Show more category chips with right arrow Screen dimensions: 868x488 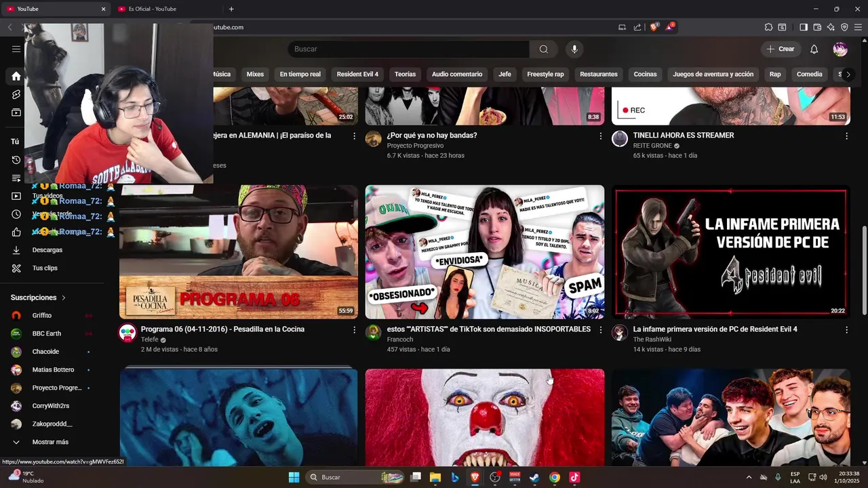click(848, 75)
